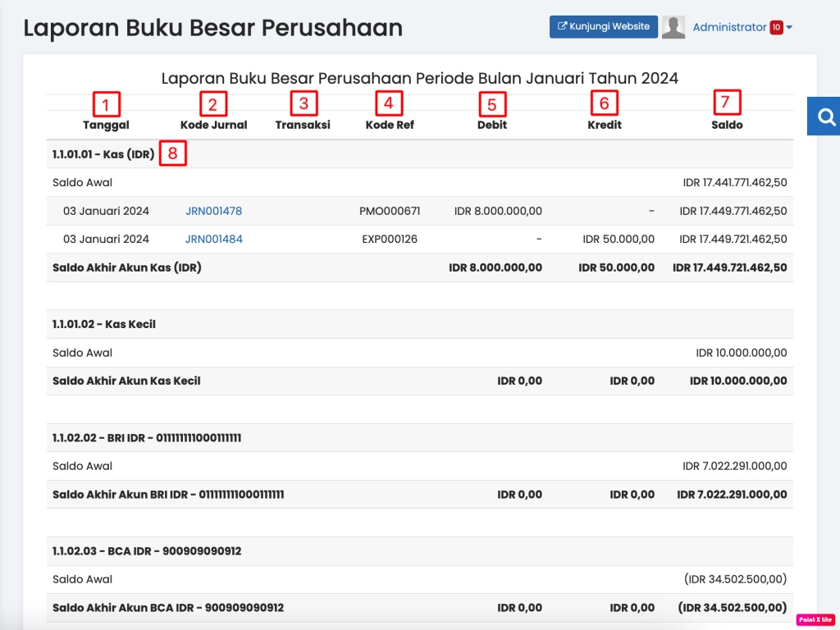Open journal link JRN001478

pos(213,211)
